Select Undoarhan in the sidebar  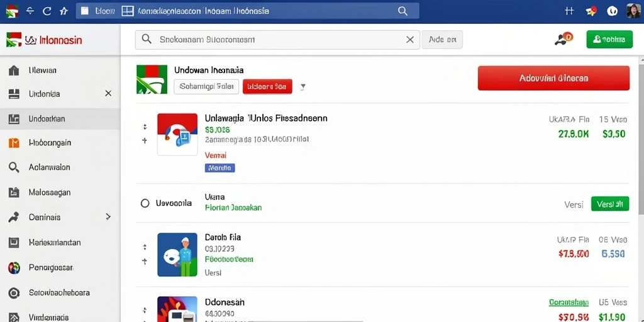(x=60, y=119)
